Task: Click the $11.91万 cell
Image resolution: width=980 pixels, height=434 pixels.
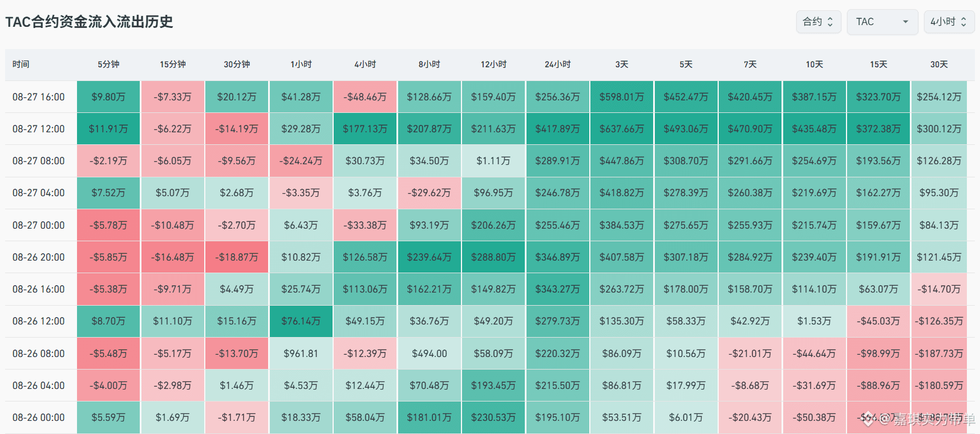Action: [x=108, y=129]
